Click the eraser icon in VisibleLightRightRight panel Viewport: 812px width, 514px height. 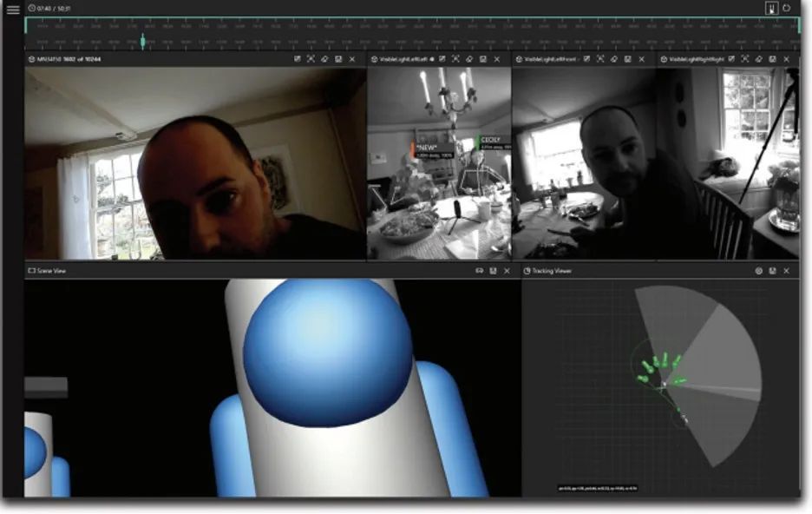click(x=758, y=59)
